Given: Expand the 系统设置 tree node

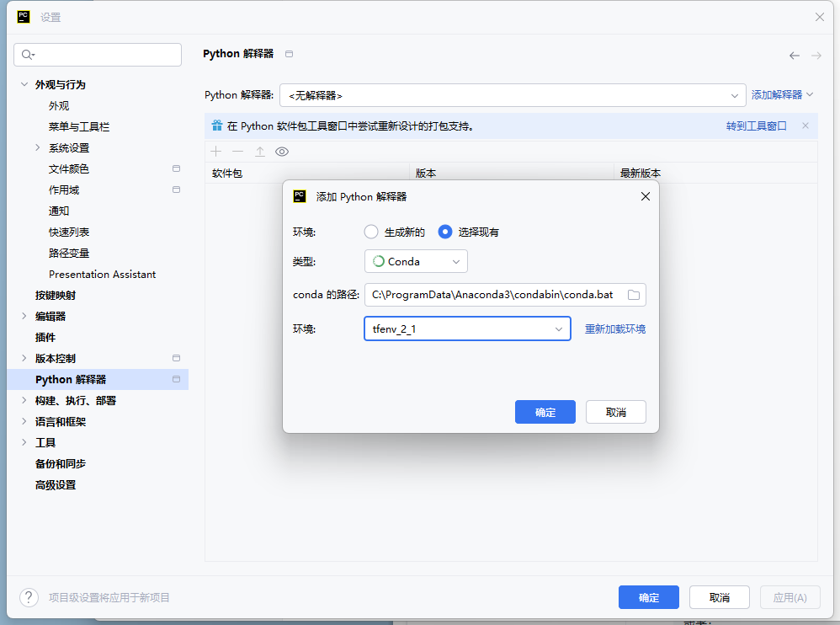Looking at the screenshot, I should (38, 147).
